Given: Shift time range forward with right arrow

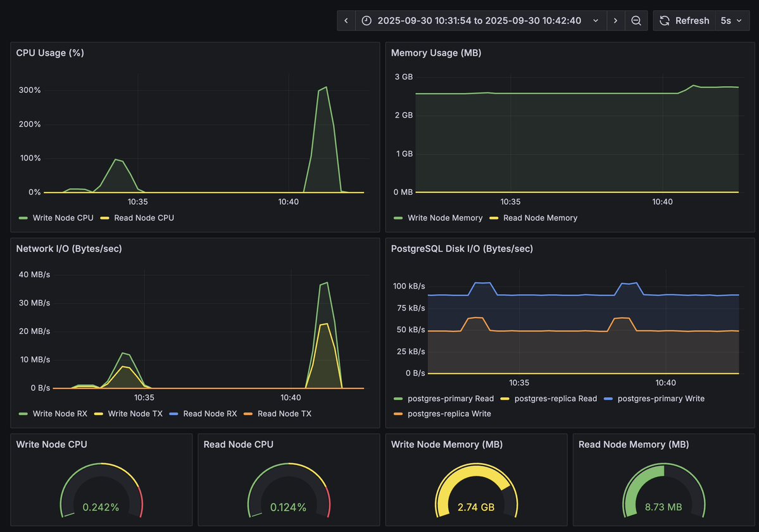Looking at the screenshot, I should 615,21.
